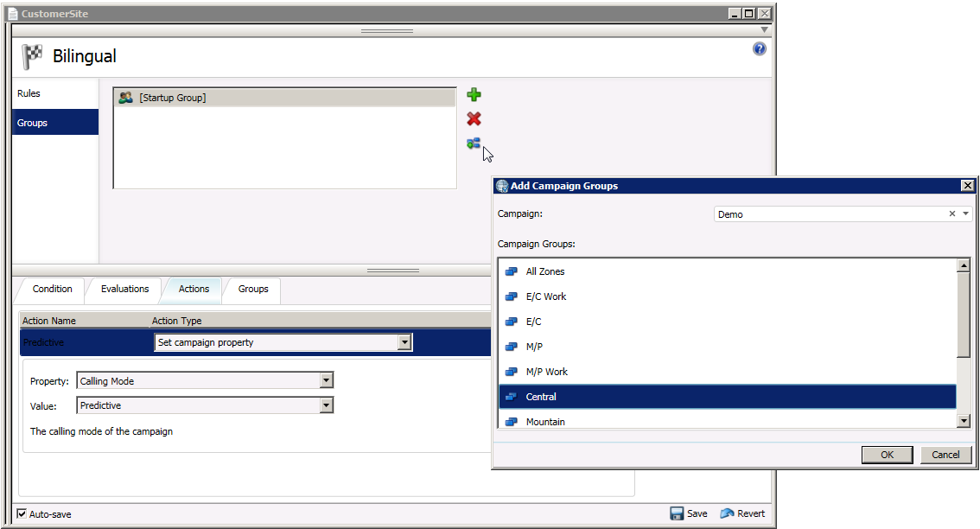Click the red X delete group icon
Viewport: 980px width, 529px height.
[x=474, y=119]
